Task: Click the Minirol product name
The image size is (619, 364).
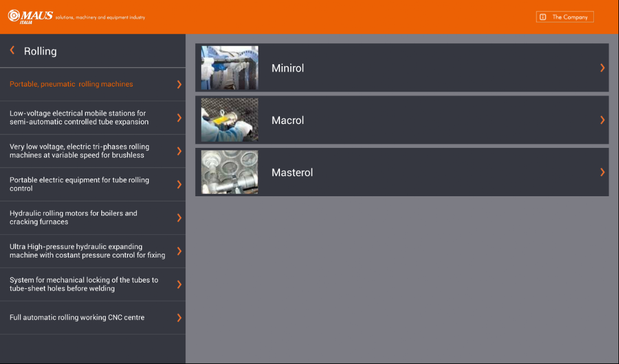Action: pyautogui.click(x=288, y=68)
